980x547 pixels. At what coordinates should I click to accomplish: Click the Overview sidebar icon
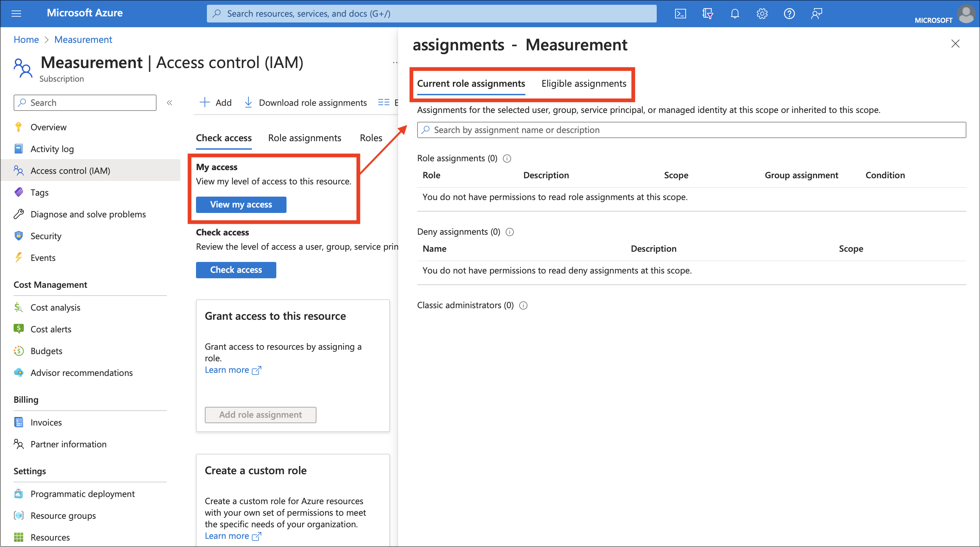point(19,127)
